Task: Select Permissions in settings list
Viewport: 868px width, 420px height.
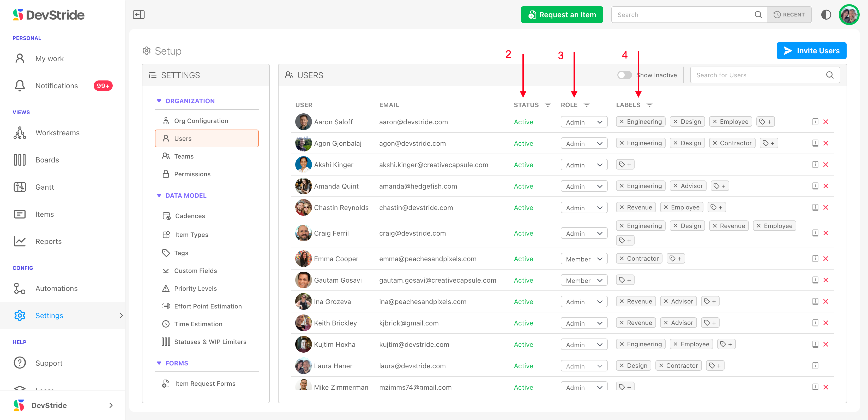Action: 192,174
